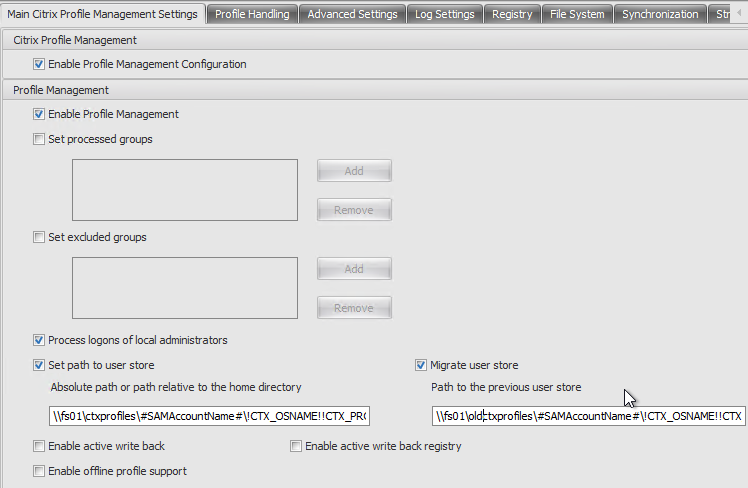Click inside the excluded groups list box
This screenshot has height=488, width=748.
tap(185, 288)
